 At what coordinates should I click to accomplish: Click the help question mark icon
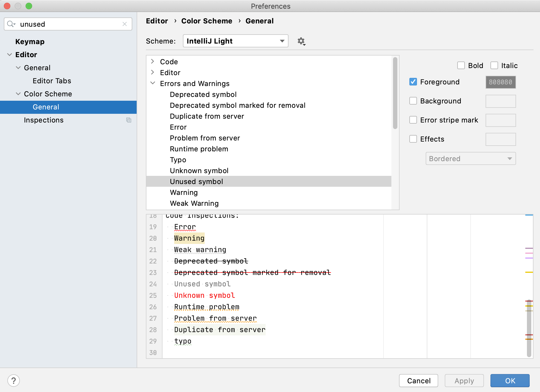point(13,381)
